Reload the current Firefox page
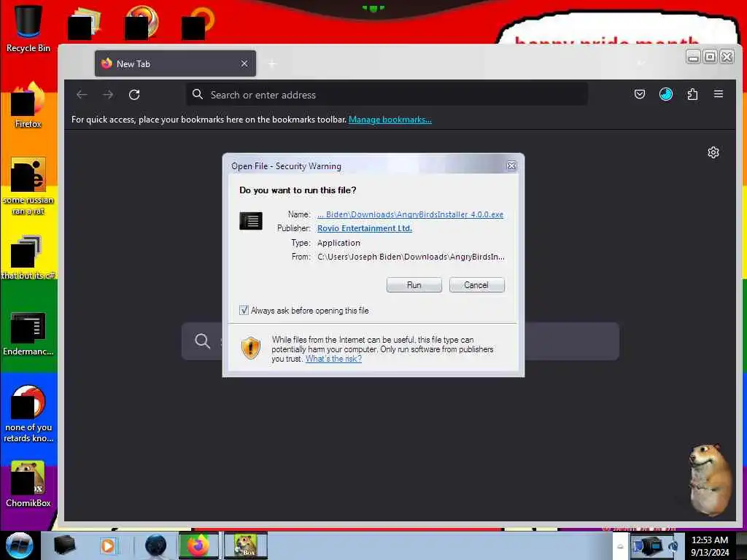 134,95
